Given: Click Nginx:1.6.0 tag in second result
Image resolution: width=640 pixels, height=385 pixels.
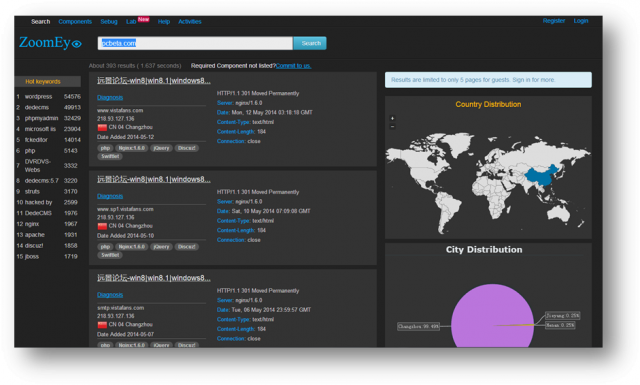Looking at the screenshot, I should coord(132,247).
